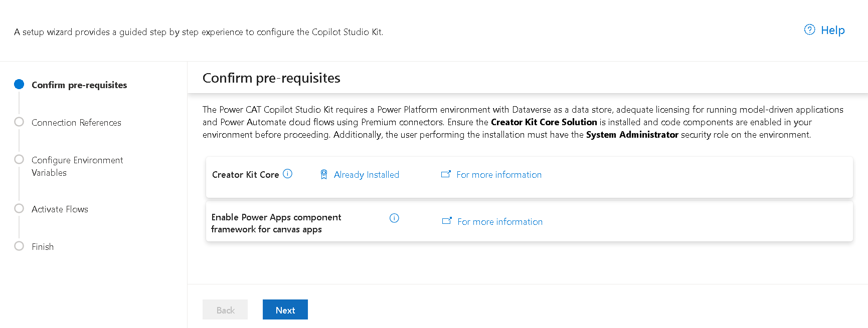This screenshot has height=328, width=868.
Task: Open the Finish step label
Action: 43,247
